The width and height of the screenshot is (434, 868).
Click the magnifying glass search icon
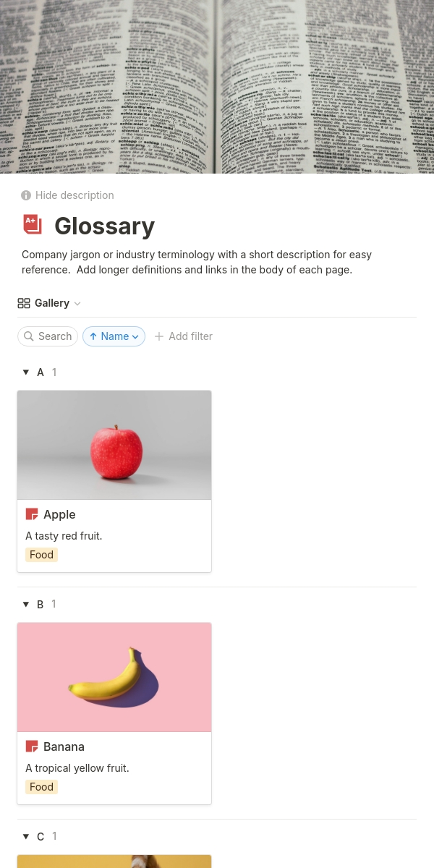click(29, 336)
